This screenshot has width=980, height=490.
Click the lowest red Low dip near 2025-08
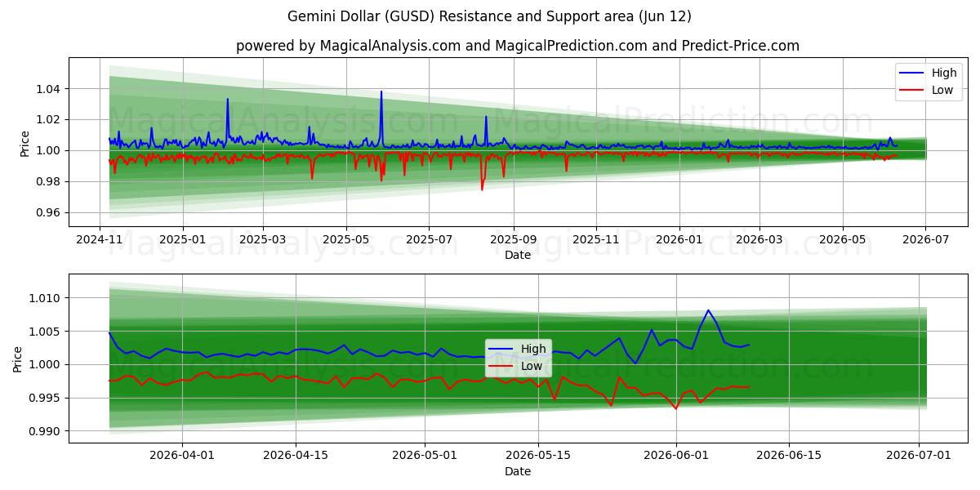(482, 189)
